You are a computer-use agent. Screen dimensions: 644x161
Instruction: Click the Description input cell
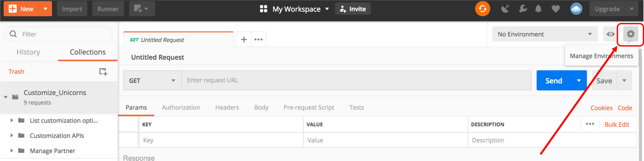[x=552, y=140]
